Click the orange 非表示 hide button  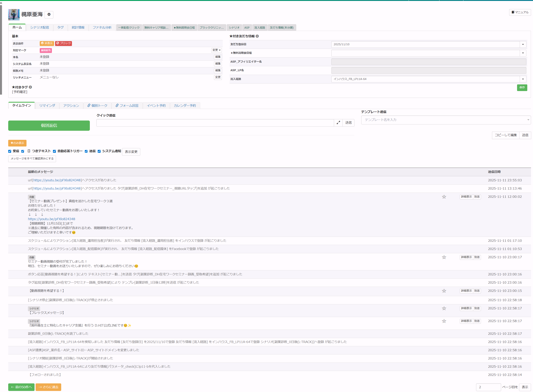point(47,43)
